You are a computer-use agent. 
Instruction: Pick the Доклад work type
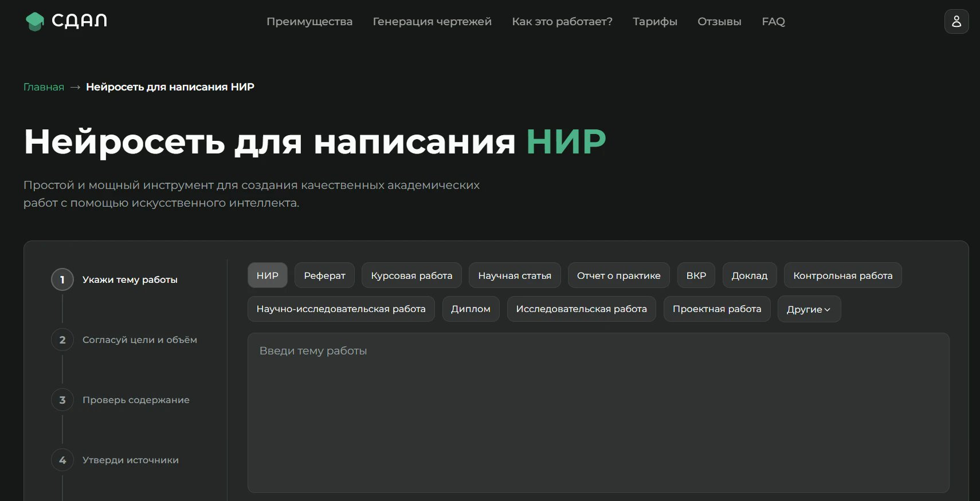pyautogui.click(x=750, y=275)
